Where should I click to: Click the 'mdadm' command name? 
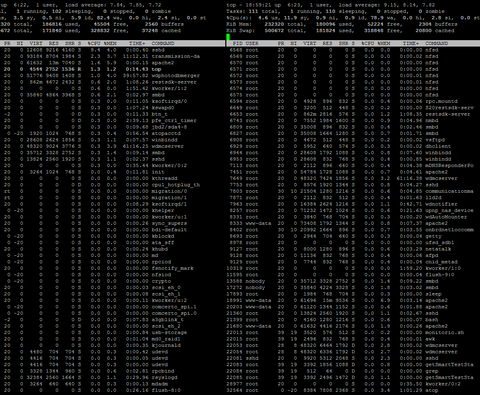coord(160,384)
